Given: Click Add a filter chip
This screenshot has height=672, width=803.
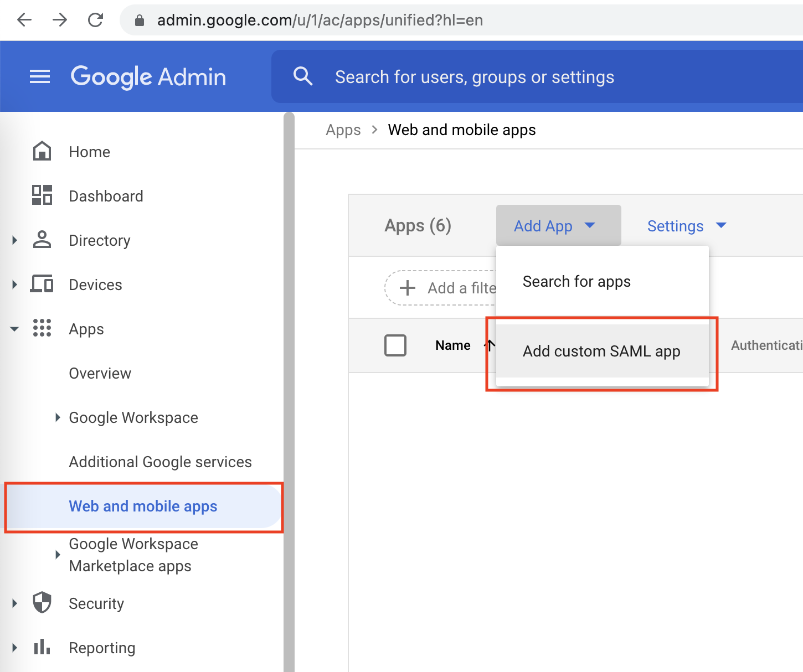Looking at the screenshot, I should coord(440,288).
